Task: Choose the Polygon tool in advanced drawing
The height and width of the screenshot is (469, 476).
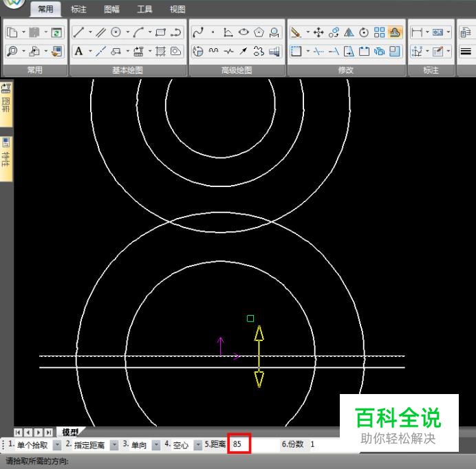Action: pyautogui.click(x=259, y=32)
